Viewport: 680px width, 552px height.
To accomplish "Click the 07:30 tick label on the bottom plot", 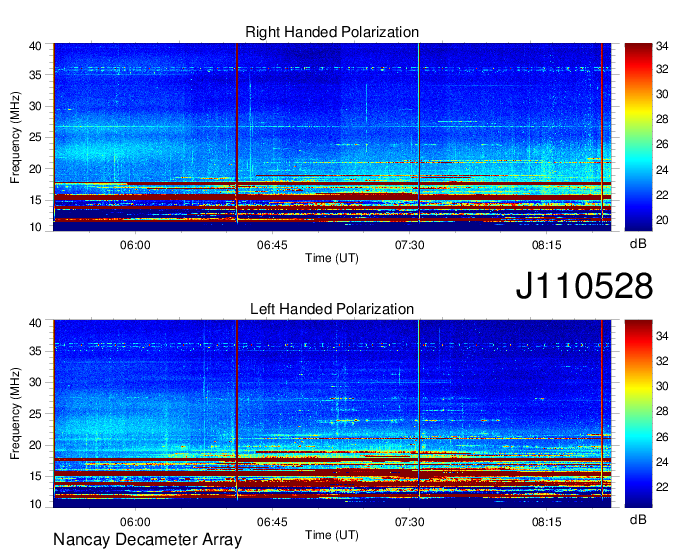I will [x=409, y=522].
